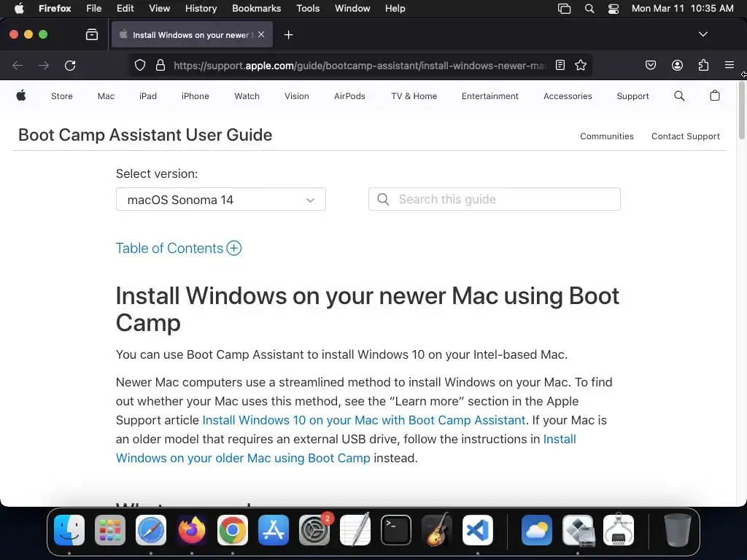Viewport: 747px width, 560px height.
Task: Go back to previous page
Action: [x=18, y=65]
